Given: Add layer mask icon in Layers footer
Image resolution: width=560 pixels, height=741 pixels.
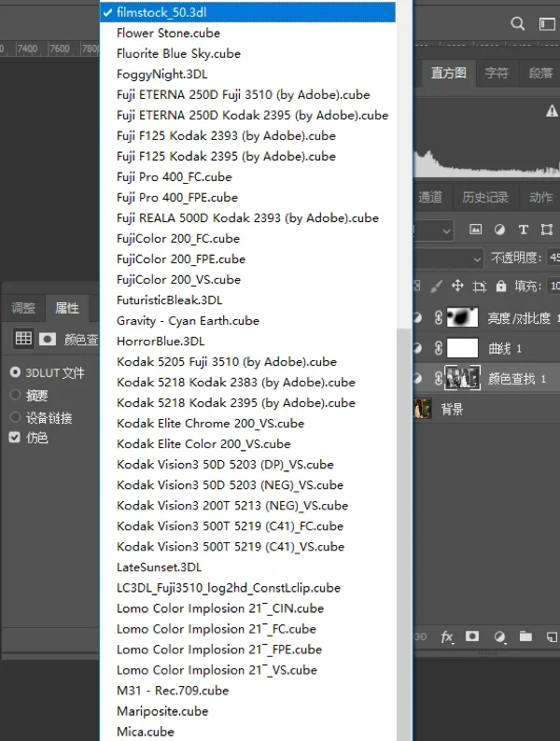Looking at the screenshot, I should coord(472,636).
